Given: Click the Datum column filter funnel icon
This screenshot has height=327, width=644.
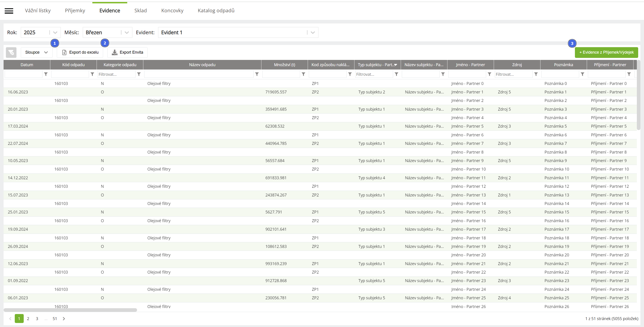Looking at the screenshot, I should (x=46, y=74).
